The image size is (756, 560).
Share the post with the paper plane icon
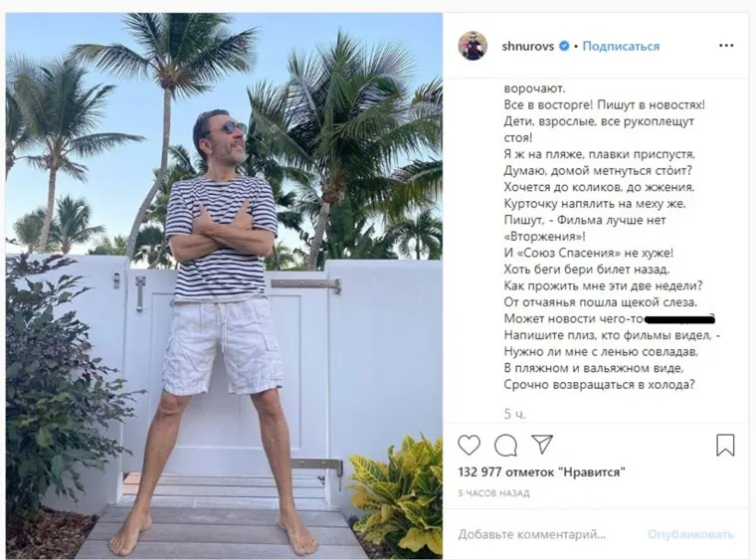[542, 445]
